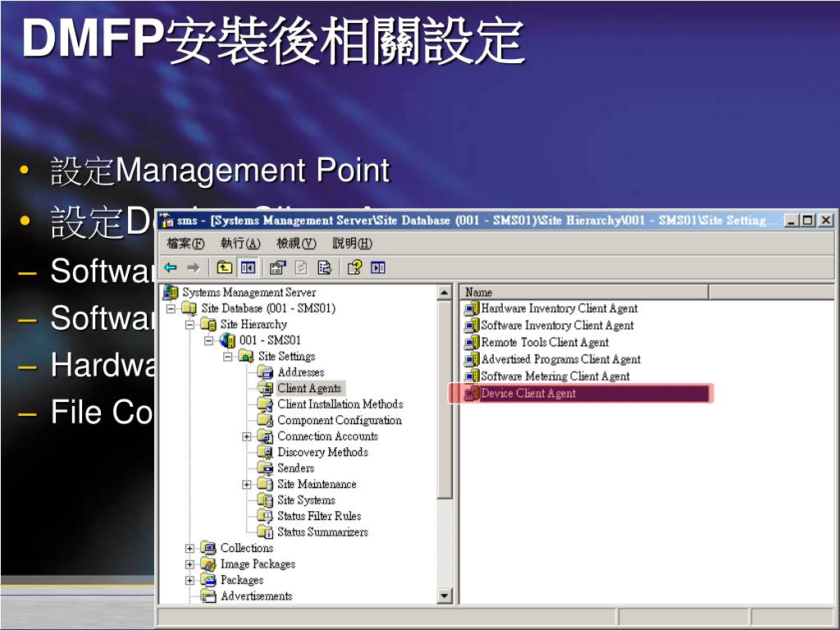Click the Device Client Agent icon
Viewport: 840px width, 630px height.
click(472, 394)
